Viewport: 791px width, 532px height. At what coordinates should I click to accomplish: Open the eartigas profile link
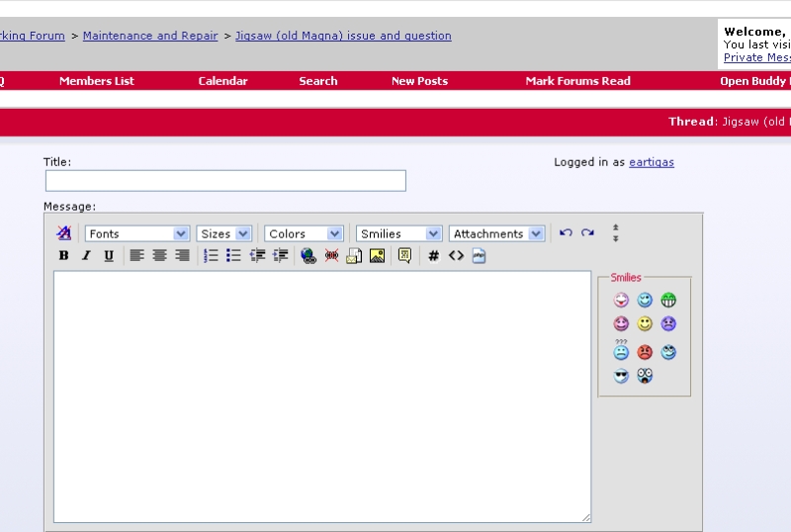tap(652, 162)
